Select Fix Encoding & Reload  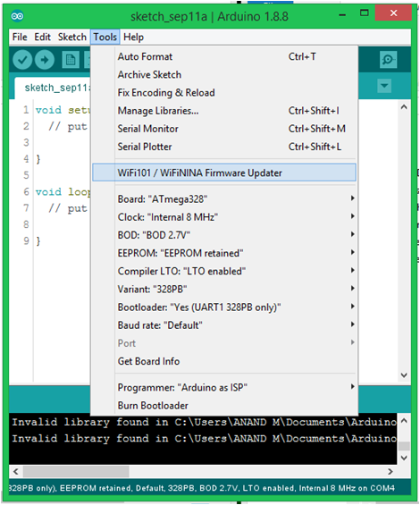224,93
